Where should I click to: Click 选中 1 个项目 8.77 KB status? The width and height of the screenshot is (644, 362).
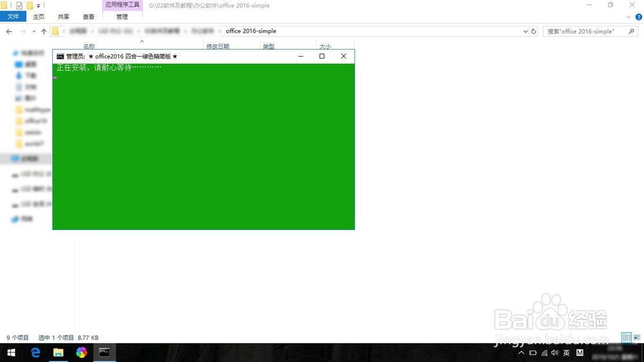click(69, 338)
